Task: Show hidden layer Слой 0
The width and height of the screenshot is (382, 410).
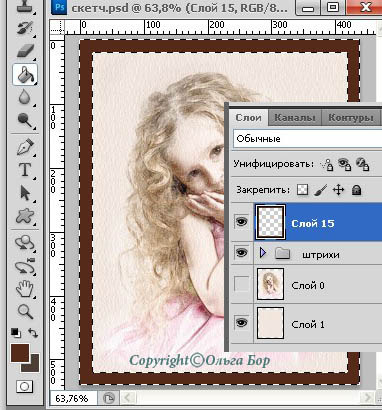Action: coord(242,285)
